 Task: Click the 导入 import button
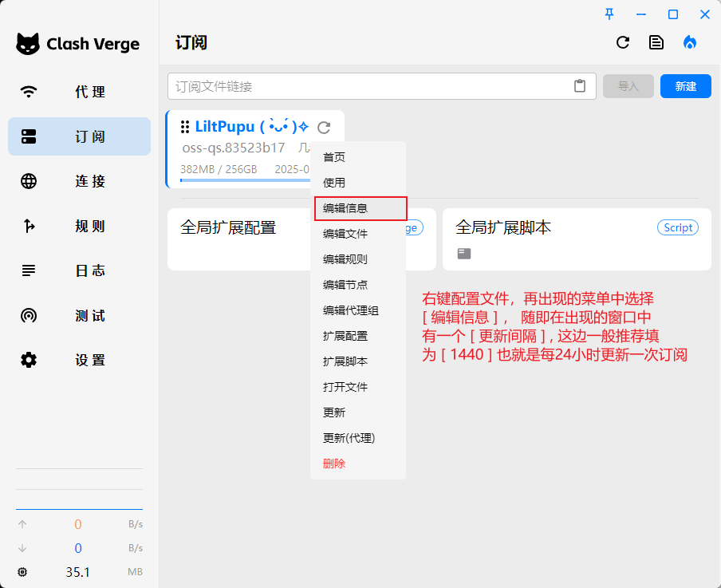628,86
